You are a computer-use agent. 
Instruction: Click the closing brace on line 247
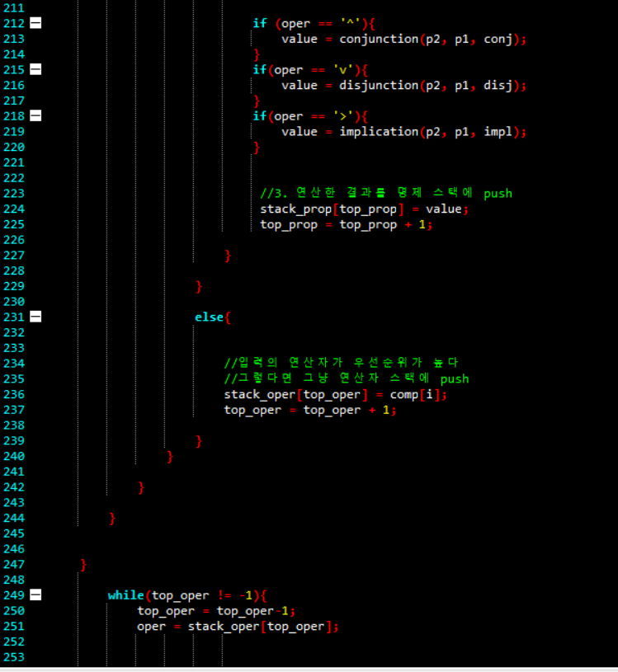click(x=83, y=565)
